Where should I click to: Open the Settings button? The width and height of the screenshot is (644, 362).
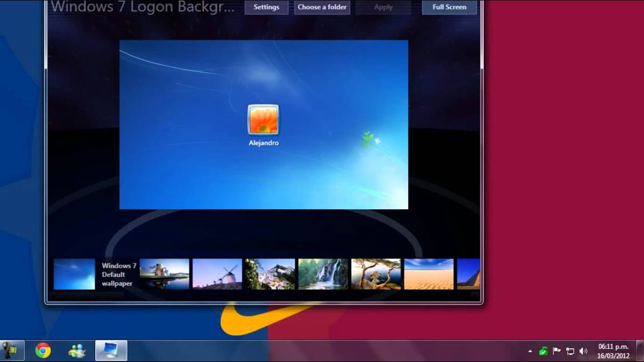click(x=266, y=7)
